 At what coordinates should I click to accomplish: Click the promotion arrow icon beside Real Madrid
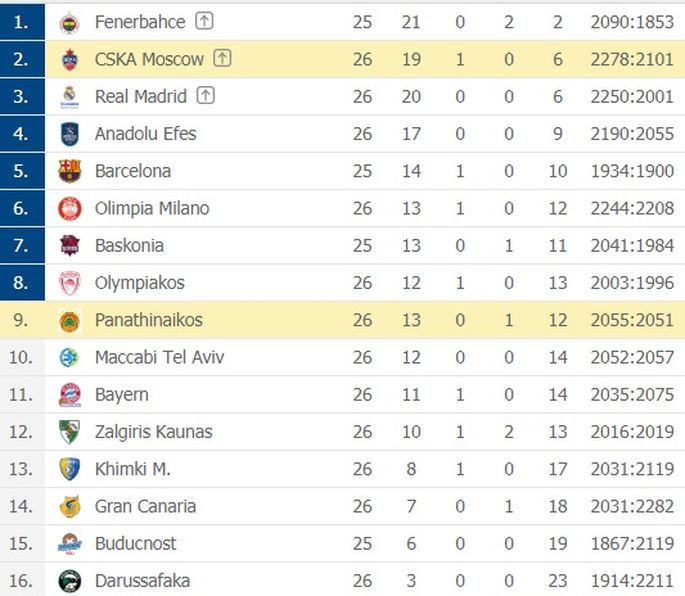pos(205,95)
